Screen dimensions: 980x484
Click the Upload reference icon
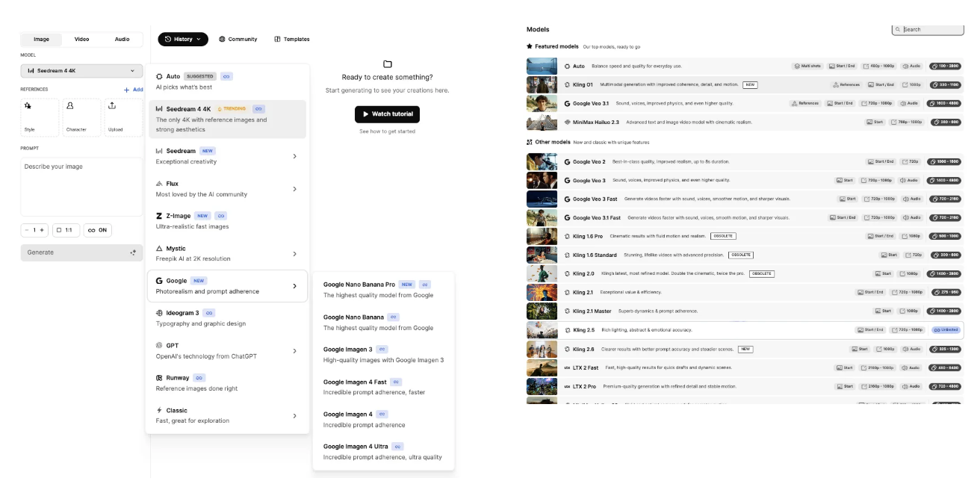click(112, 106)
